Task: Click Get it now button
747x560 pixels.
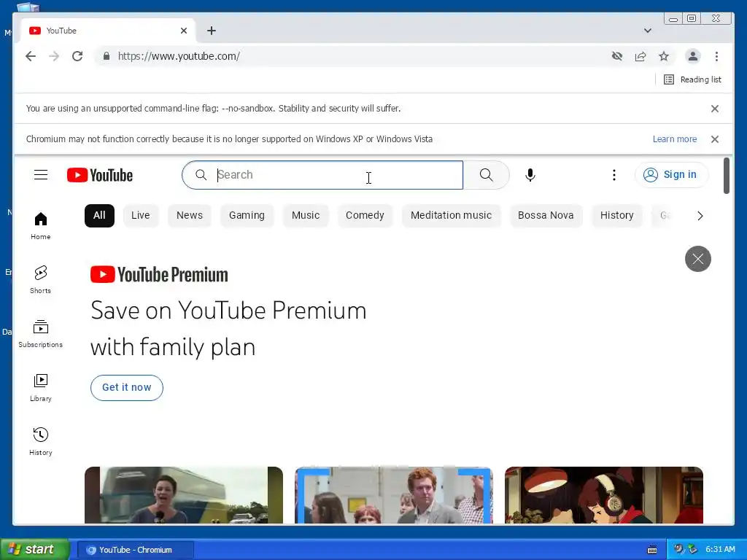Action: 127,388
